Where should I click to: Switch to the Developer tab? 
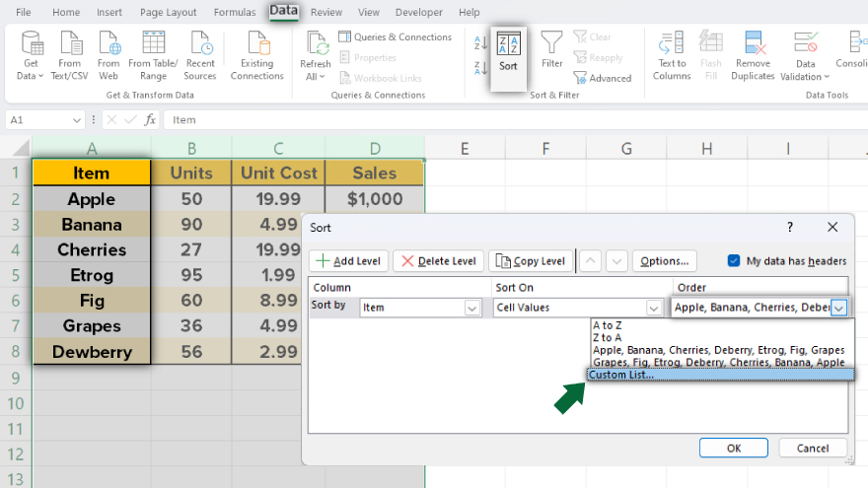click(x=418, y=12)
